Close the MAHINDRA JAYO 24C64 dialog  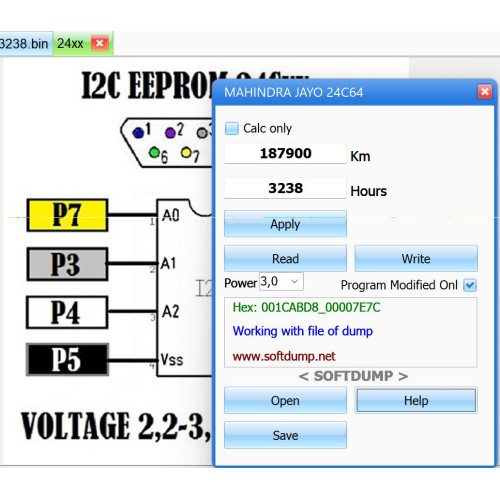click(x=485, y=92)
